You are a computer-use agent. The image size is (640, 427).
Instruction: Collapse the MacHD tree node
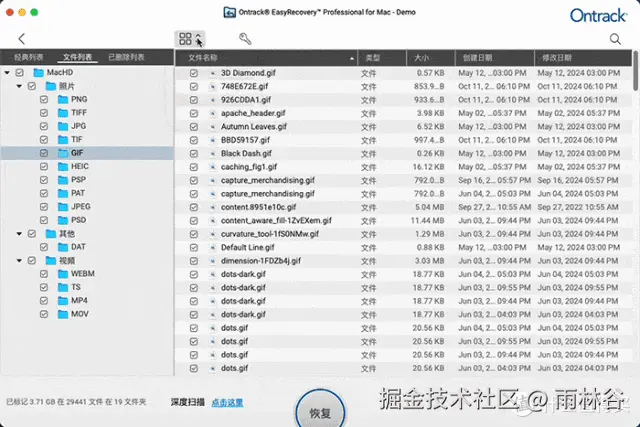(x=7, y=73)
